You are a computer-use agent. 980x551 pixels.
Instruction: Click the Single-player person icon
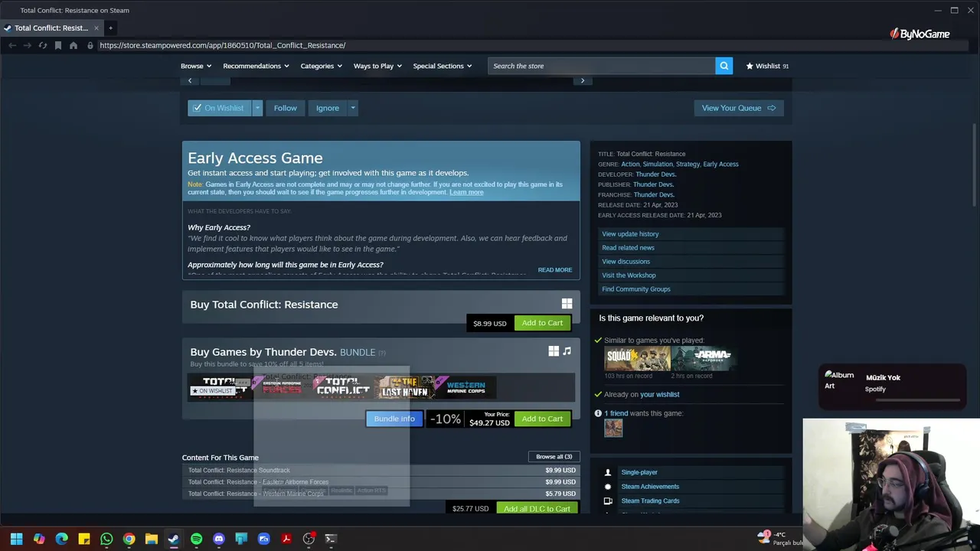pyautogui.click(x=608, y=472)
